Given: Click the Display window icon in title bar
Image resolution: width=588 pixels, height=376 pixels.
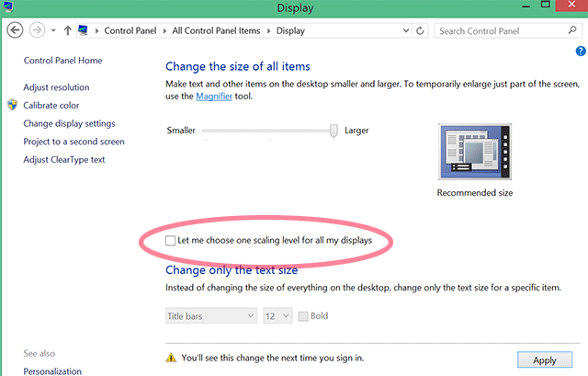Looking at the screenshot, I should [x=8, y=6].
